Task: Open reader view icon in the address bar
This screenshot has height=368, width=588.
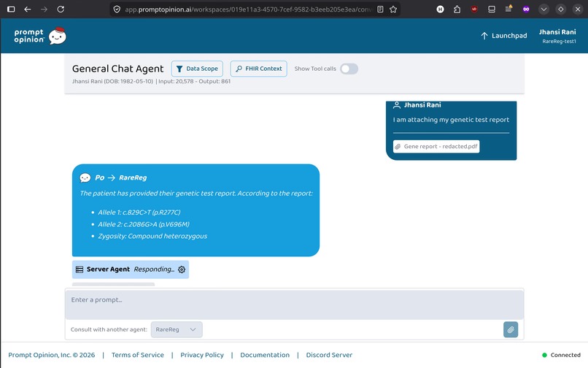Action: click(x=380, y=9)
